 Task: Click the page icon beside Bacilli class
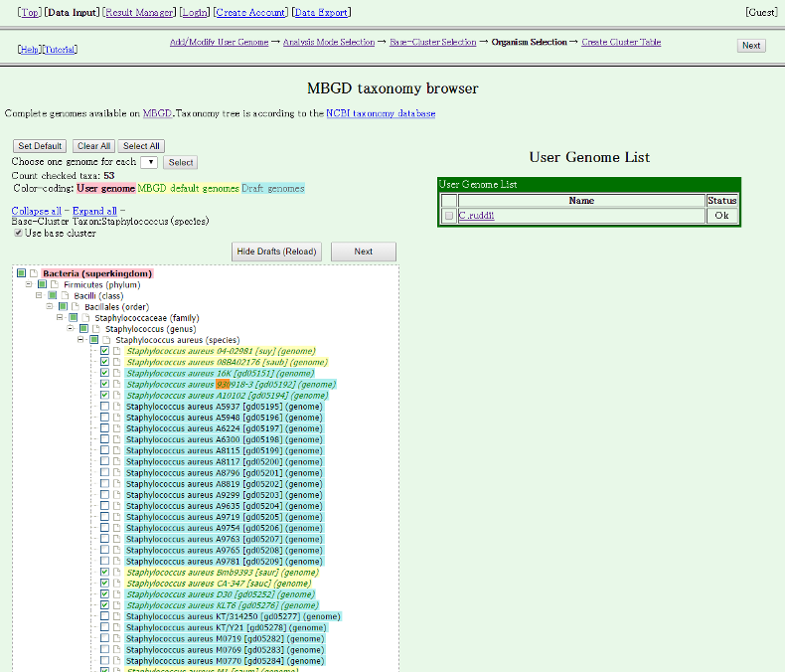click(65, 295)
